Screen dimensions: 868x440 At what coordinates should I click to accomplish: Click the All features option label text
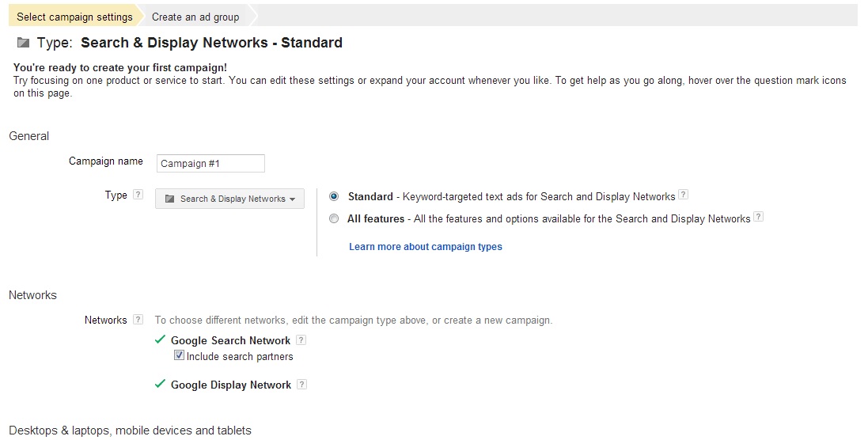click(x=376, y=218)
